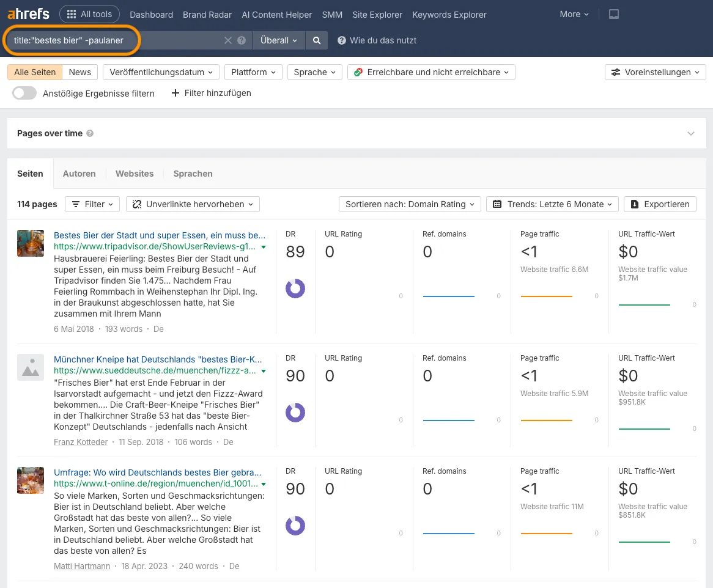Open the Sprache dropdown
Viewport: 713px width, 588px height.
315,72
